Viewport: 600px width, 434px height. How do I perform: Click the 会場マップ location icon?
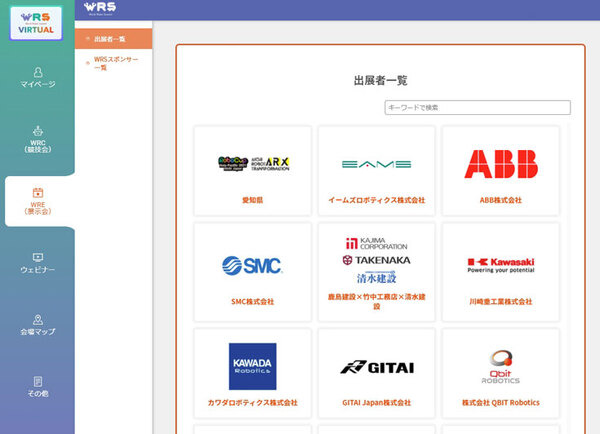click(x=37, y=319)
